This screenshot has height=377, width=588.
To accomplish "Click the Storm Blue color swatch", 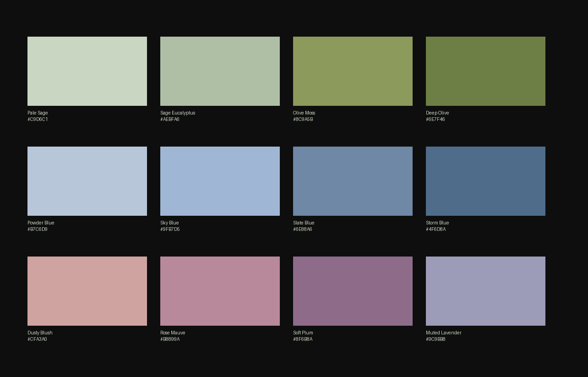I will click(x=485, y=181).
